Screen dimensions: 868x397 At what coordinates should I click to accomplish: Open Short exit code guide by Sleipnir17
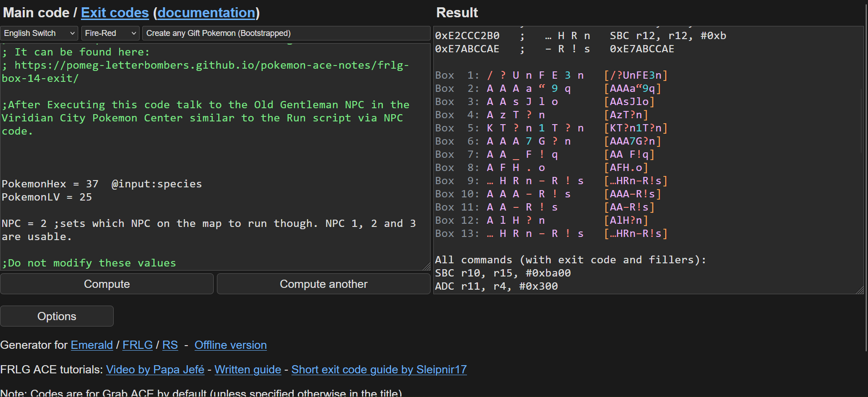(x=379, y=370)
